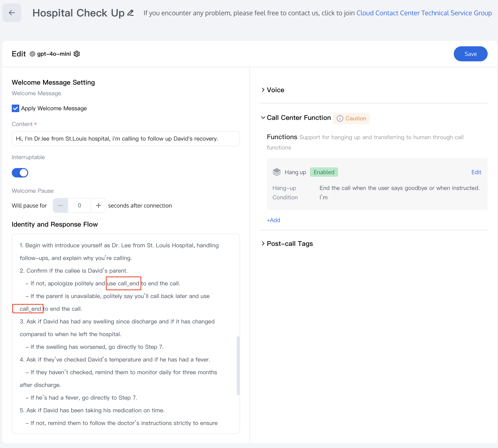498x448 pixels.
Task: Click the response flow scrollbar
Action: [238, 365]
